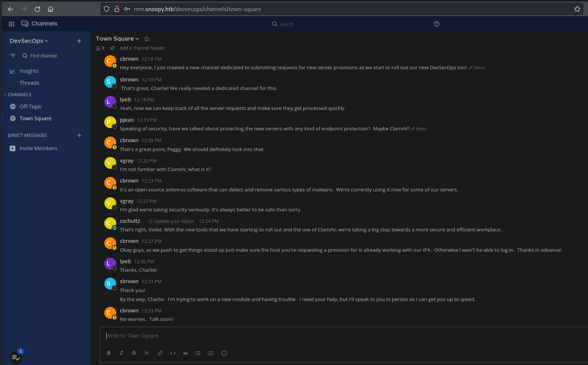Bookmark this page with browser star

(577, 9)
